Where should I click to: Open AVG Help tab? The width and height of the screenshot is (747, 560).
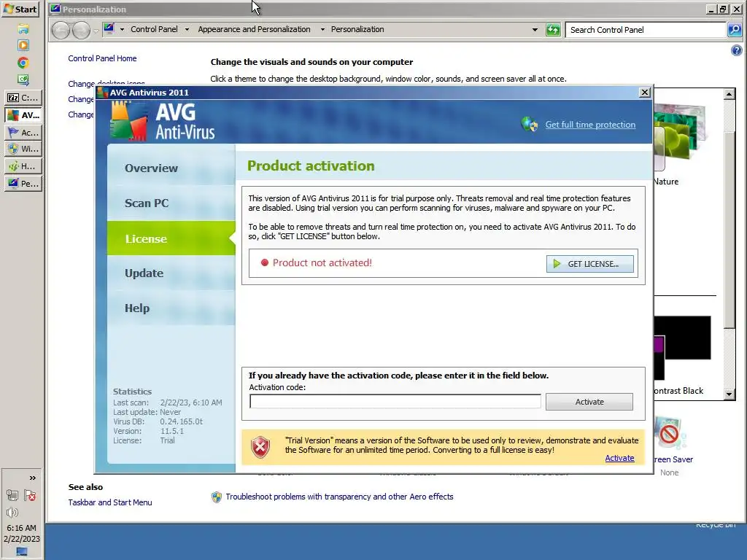pyautogui.click(x=171, y=308)
